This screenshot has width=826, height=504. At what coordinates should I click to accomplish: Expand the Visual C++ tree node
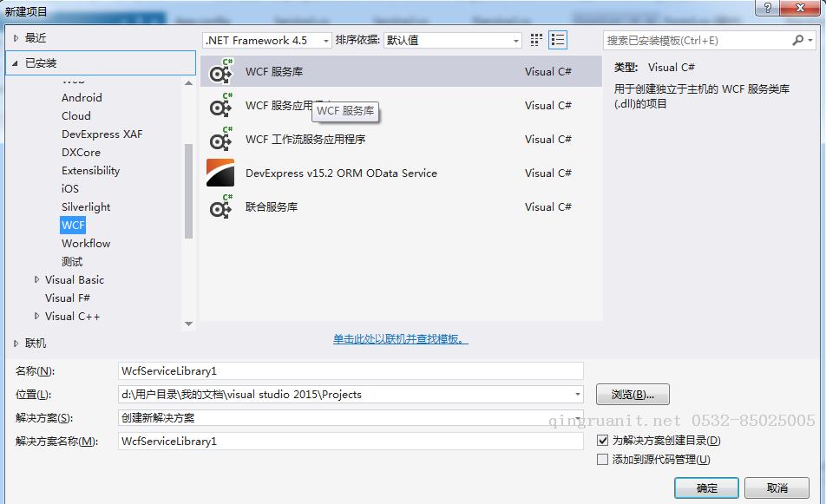pyautogui.click(x=36, y=316)
